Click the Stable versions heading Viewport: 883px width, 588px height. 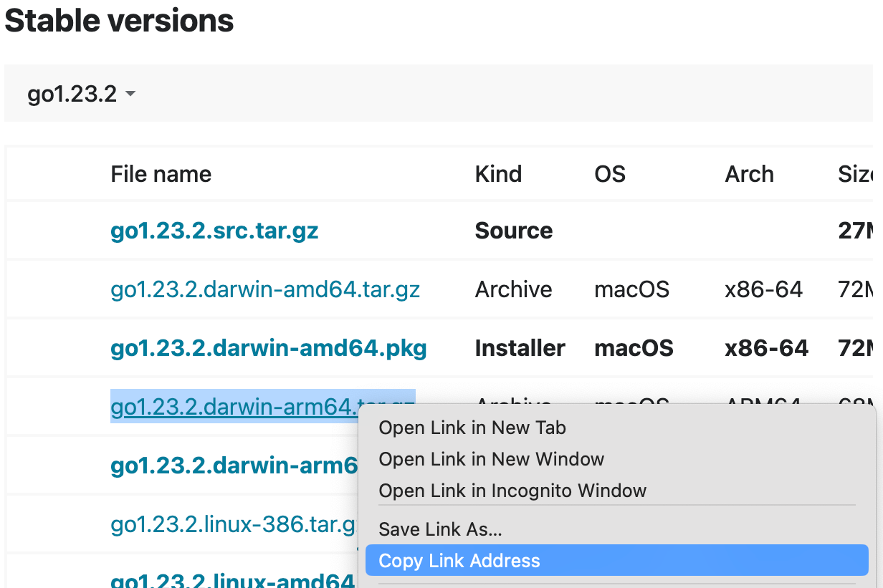click(x=119, y=21)
